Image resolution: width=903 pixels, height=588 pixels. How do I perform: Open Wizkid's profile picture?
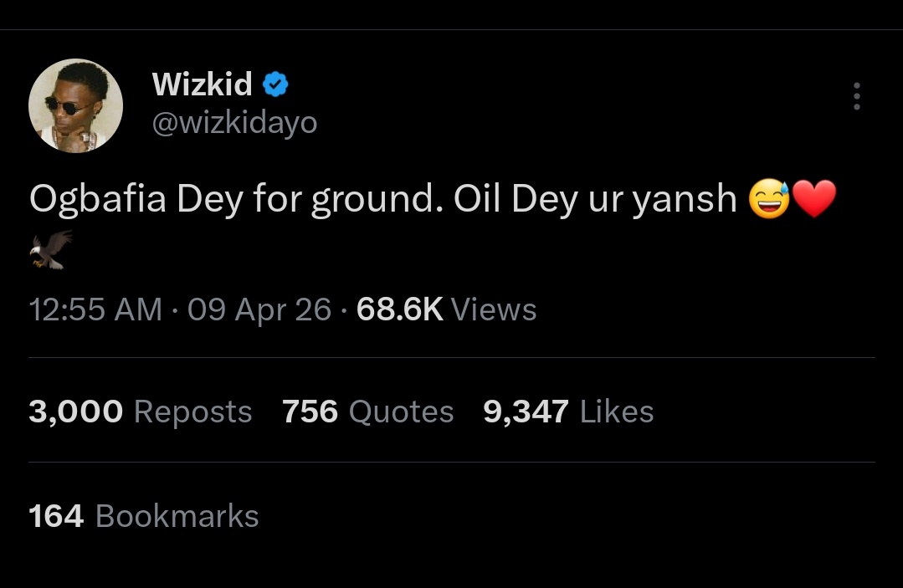[76, 105]
